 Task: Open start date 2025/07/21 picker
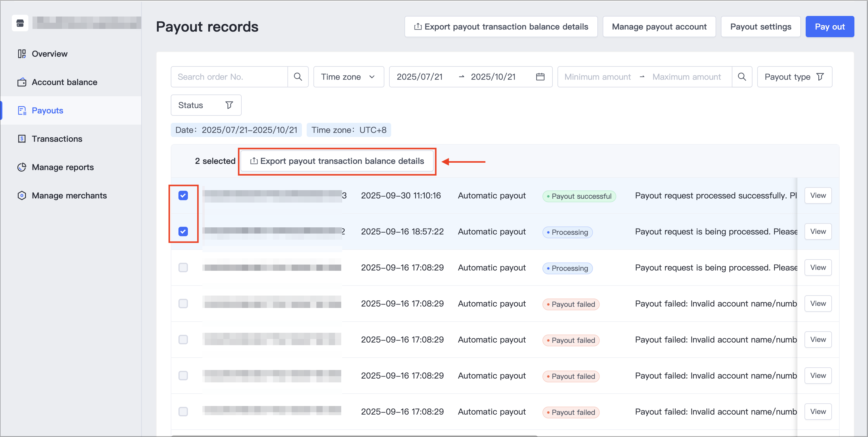420,77
